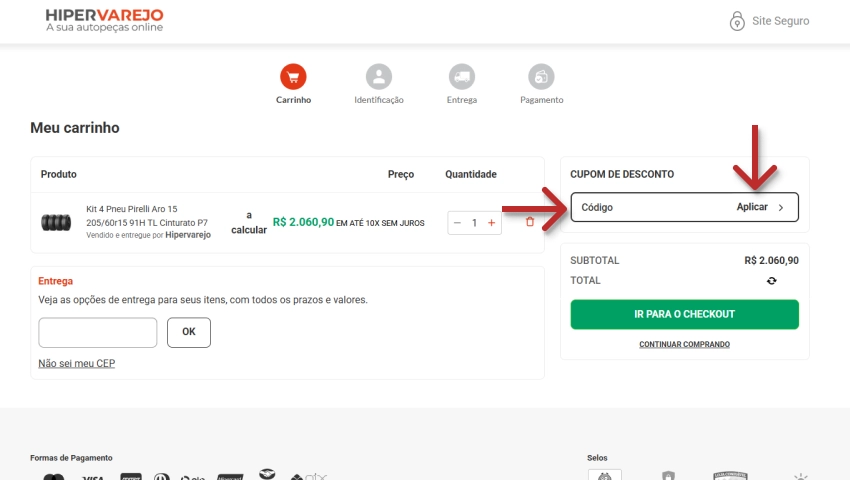Click the quantity value 1
Screen dimensions: 850x480
[x=474, y=222]
